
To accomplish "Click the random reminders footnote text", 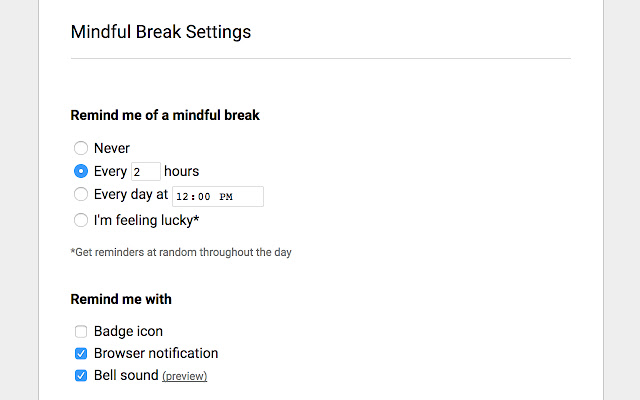I will point(181,252).
